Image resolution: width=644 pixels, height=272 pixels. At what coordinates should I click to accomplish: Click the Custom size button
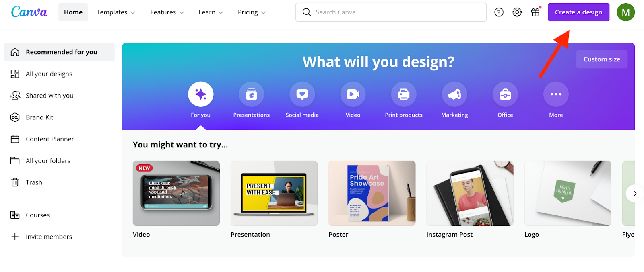602,59
